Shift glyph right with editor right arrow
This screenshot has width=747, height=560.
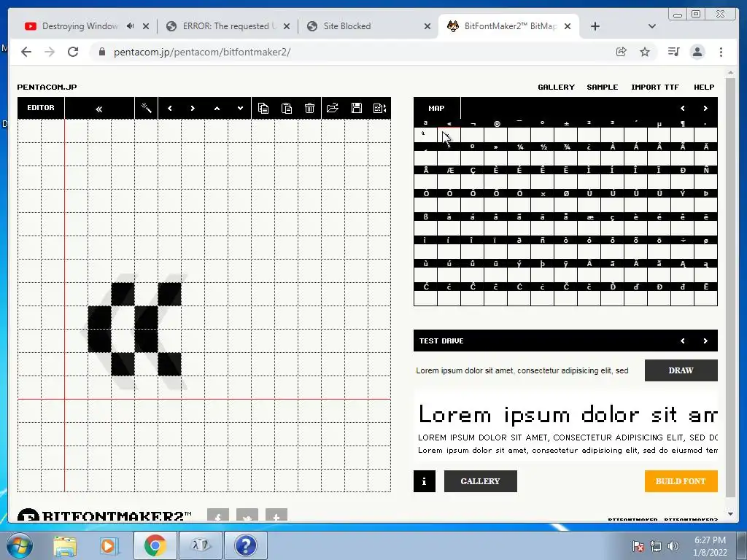pyautogui.click(x=193, y=108)
